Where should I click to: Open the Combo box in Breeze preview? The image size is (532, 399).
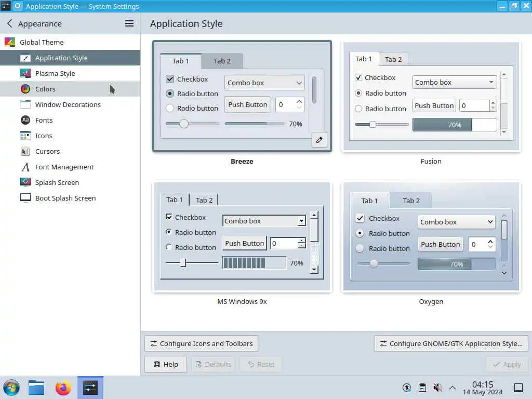pos(264,83)
